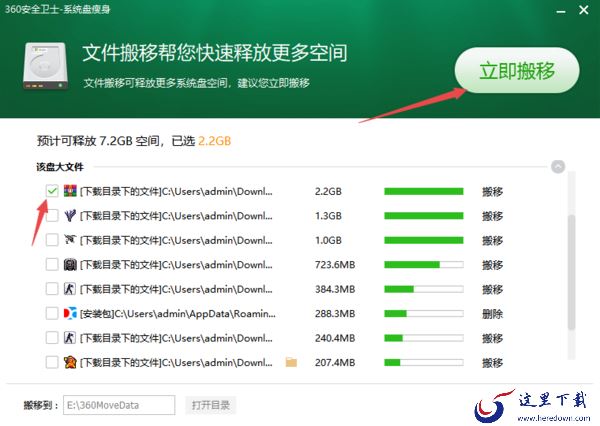This screenshot has height=426, width=600.
Task: Click the size bar of the 288.3MB file
Action: 424,313
